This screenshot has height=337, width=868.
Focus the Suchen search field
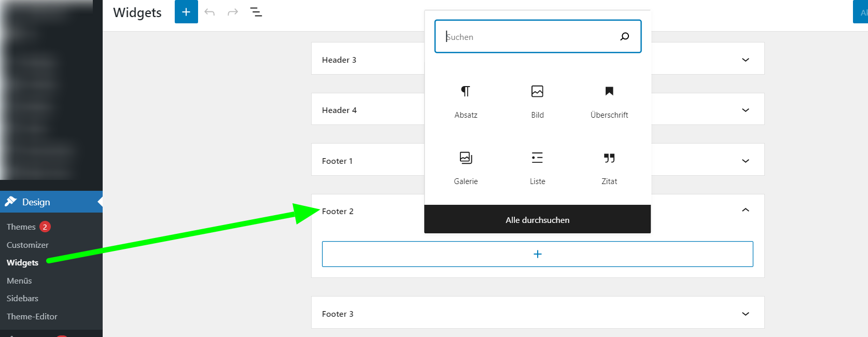[x=529, y=37]
